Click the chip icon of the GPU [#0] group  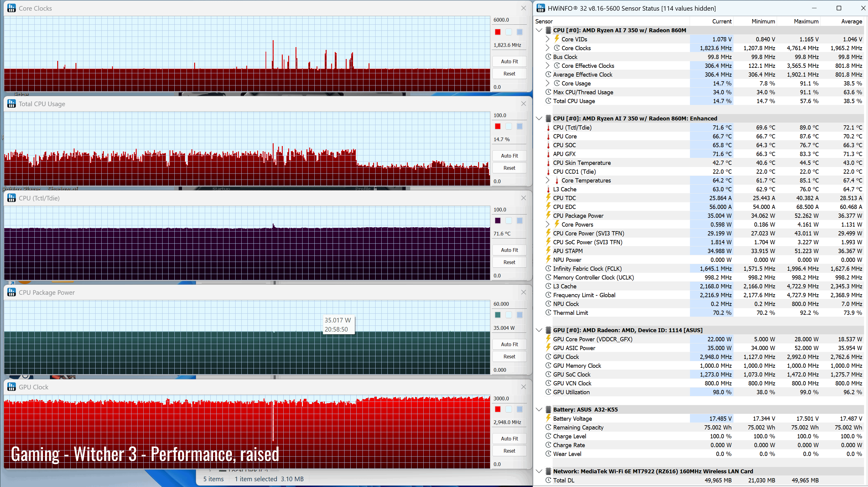(548, 330)
